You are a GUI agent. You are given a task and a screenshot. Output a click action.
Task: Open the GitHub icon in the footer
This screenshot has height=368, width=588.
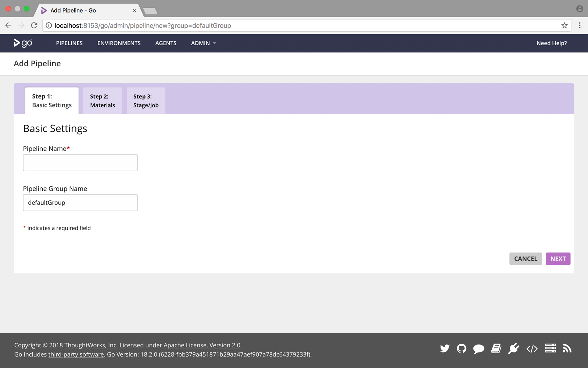coord(462,348)
